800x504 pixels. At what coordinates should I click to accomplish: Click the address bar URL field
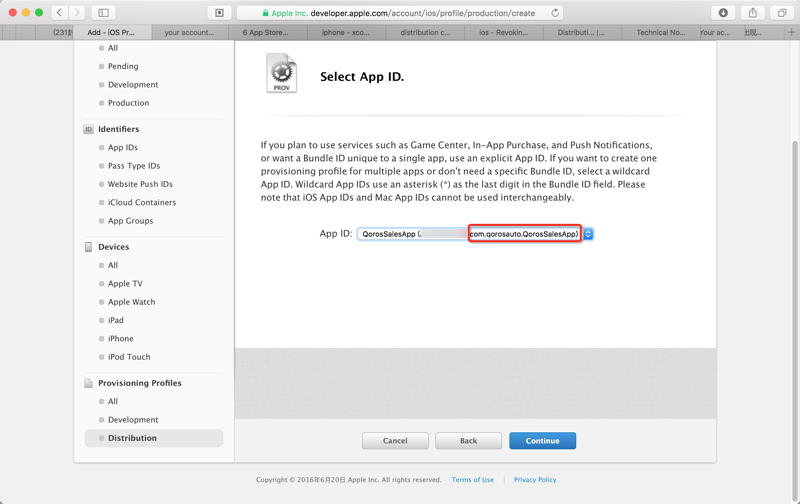(400, 13)
